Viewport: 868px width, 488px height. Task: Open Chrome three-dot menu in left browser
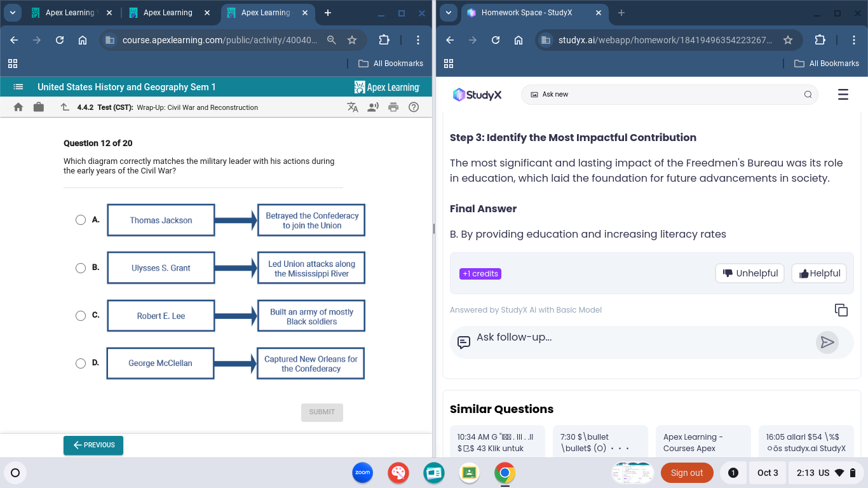coord(417,40)
